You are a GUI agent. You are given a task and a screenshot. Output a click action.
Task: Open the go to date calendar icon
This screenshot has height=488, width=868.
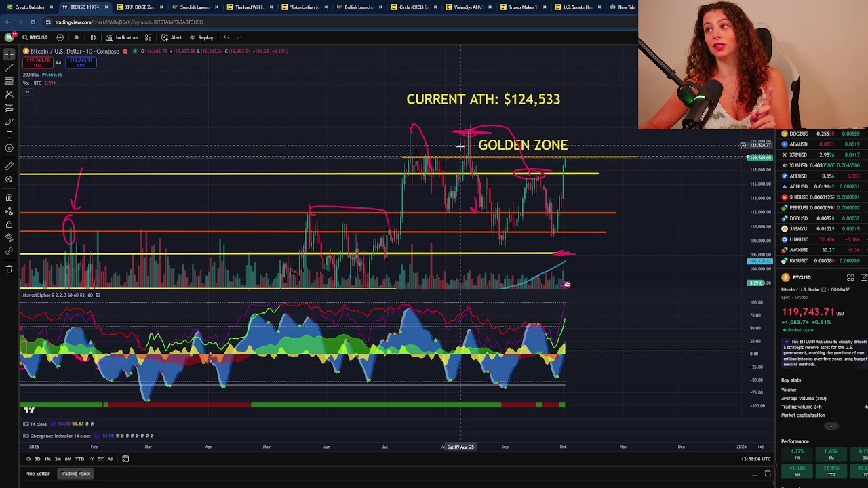point(125,459)
